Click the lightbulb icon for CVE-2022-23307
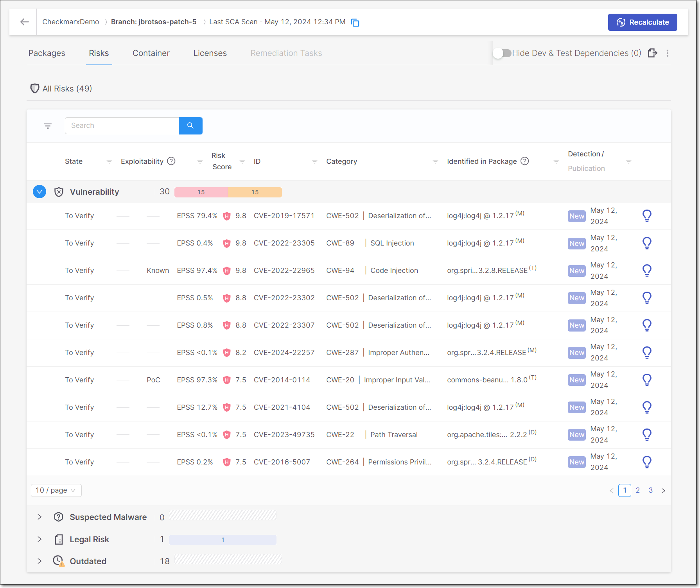Screen dimensions: 700x588 point(647,325)
